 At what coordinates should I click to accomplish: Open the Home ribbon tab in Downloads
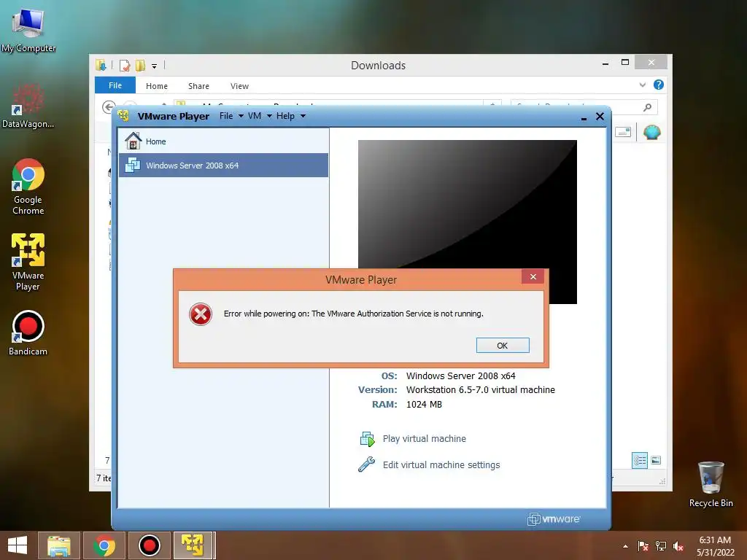tap(157, 86)
